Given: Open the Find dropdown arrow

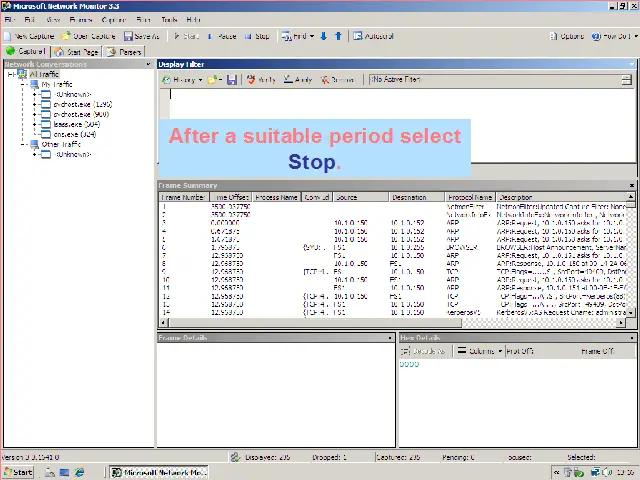Looking at the screenshot, I should (312, 36).
